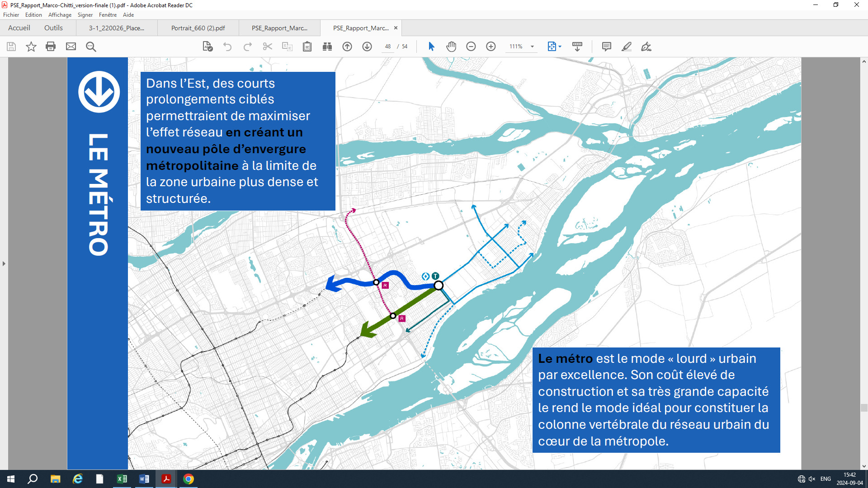Select the highlight text tool
The image size is (868, 488).
[626, 47]
